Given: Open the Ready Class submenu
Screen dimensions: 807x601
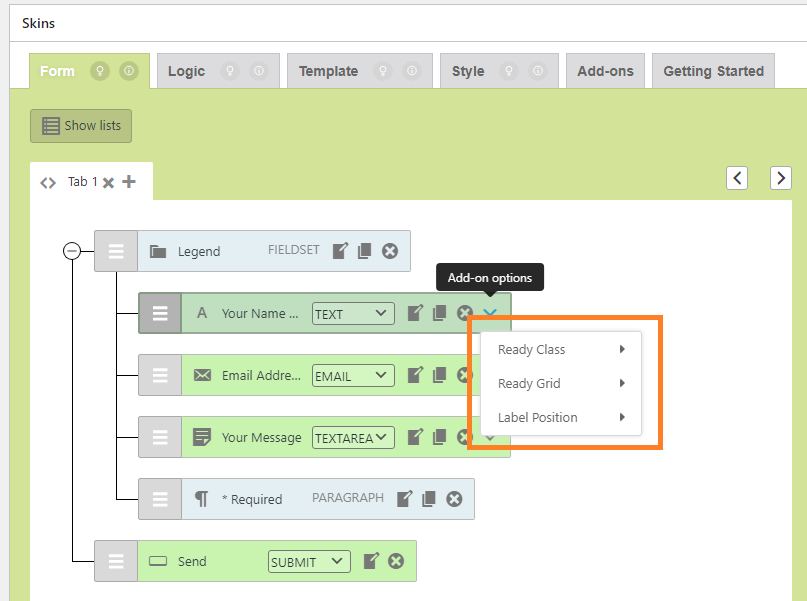Looking at the screenshot, I should 560,350.
